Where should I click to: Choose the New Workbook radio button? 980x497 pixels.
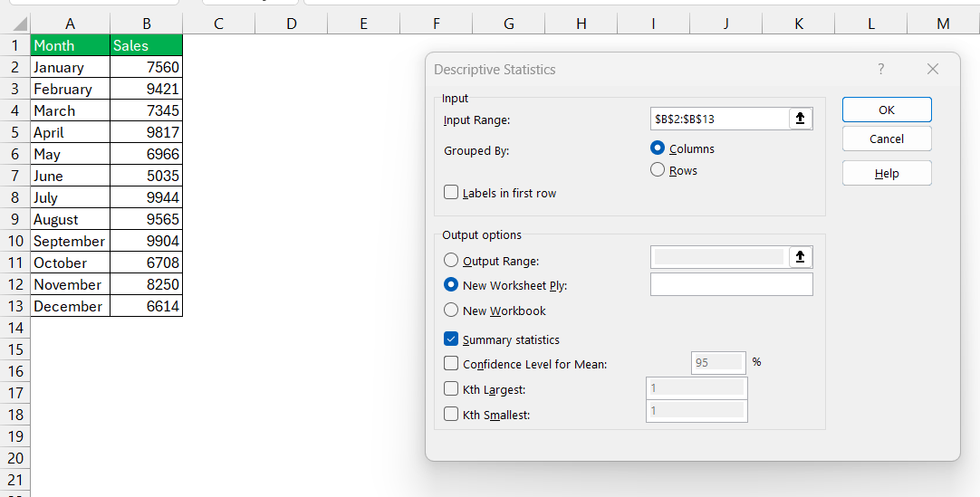(x=451, y=310)
